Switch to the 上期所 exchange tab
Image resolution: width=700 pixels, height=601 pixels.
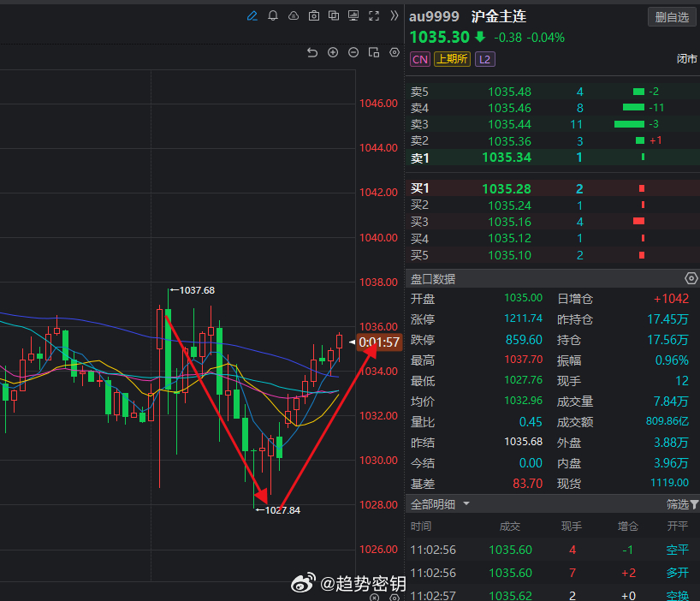tap(452, 59)
